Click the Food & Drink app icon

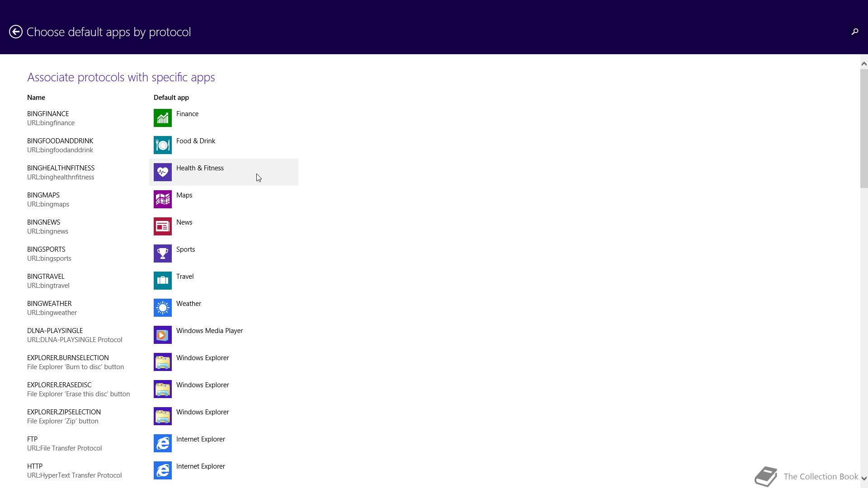click(x=163, y=145)
